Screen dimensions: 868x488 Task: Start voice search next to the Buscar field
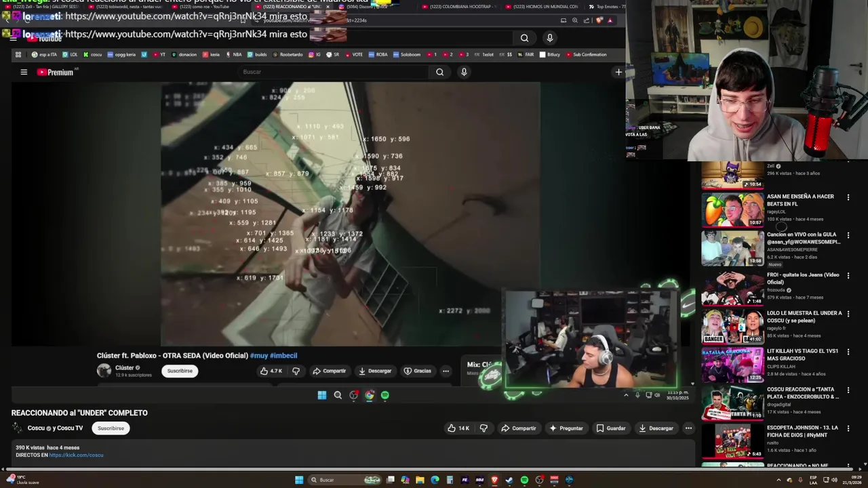point(464,72)
